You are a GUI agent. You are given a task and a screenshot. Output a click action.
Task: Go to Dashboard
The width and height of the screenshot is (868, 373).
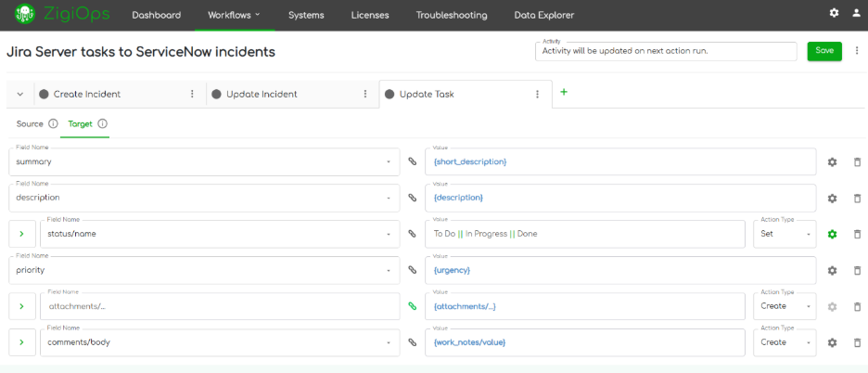pyautogui.click(x=156, y=15)
